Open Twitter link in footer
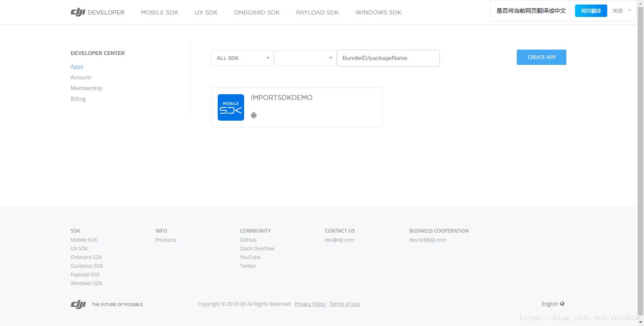Image resolution: width=644 pixels, height=326 pixels. [x=248, y=266]
